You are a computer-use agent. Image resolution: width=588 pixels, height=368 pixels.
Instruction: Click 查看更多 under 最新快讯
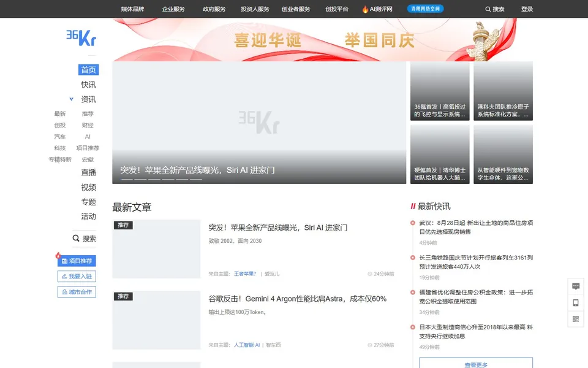(x=476, y=363)
